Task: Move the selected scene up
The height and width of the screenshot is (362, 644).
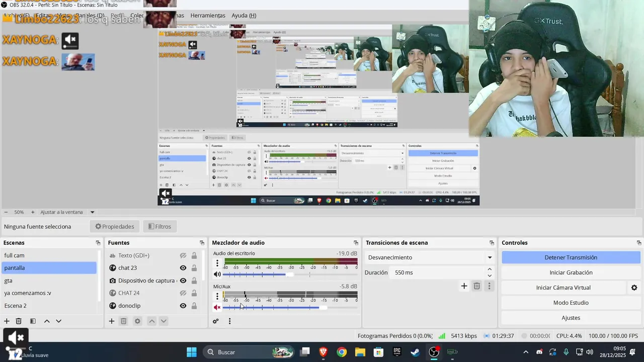Action: click(47, 321)
